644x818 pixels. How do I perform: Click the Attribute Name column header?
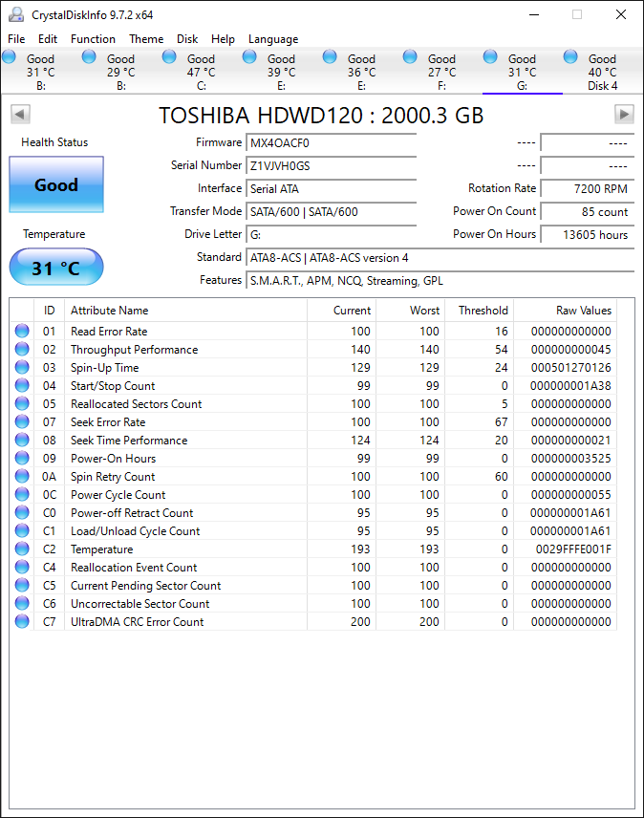110,311
